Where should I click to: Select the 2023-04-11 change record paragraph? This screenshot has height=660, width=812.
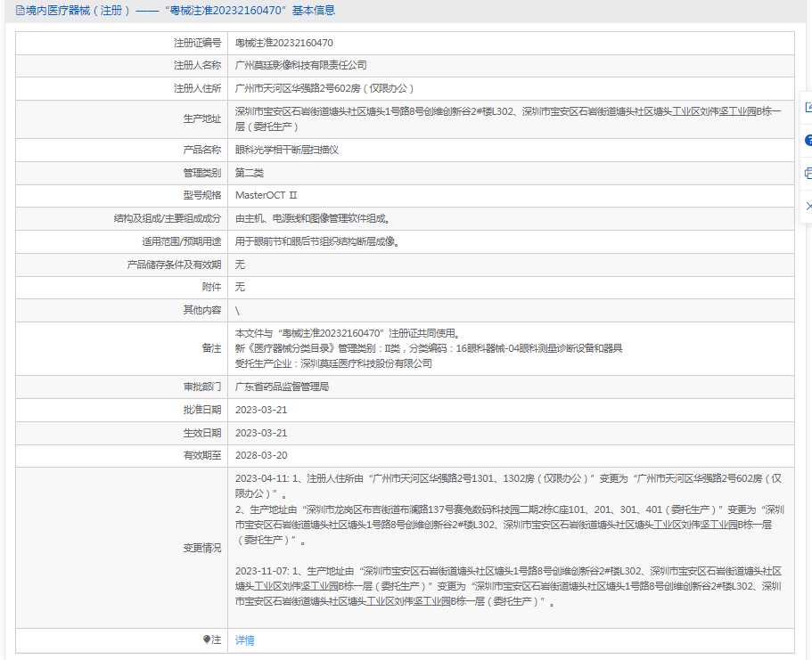(x=510, y=509)
